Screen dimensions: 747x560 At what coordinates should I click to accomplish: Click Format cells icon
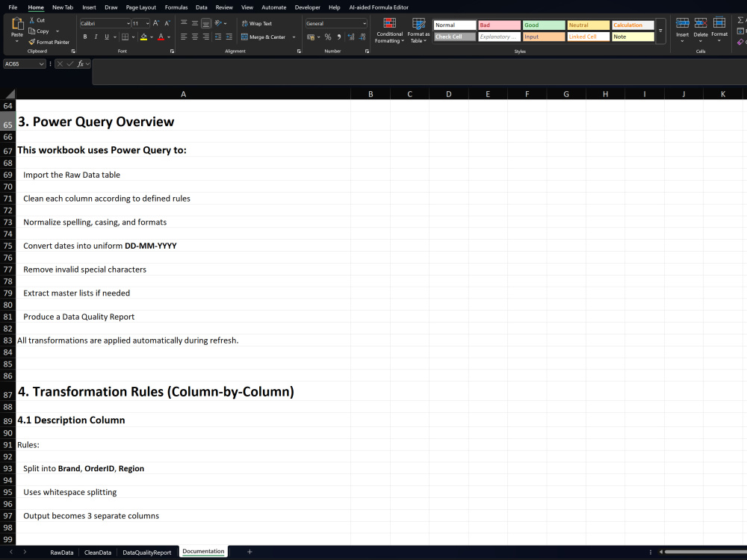coord(719,23)
